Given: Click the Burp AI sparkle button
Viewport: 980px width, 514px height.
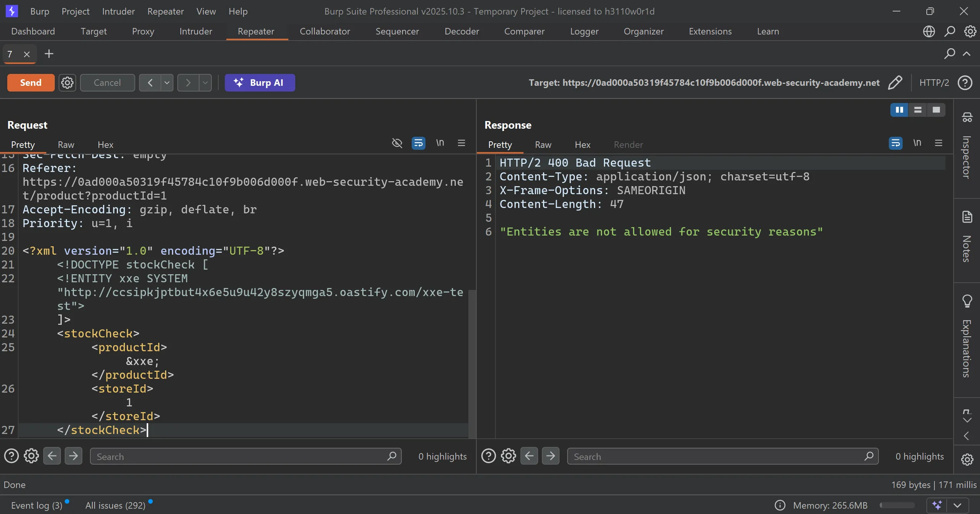Looking at the screenshot, I should click(260, 83).
